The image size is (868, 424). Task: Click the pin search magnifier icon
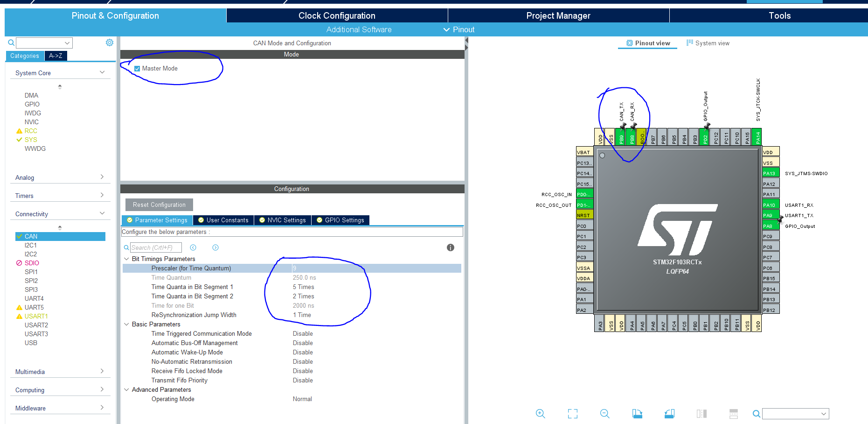point(757,414)
